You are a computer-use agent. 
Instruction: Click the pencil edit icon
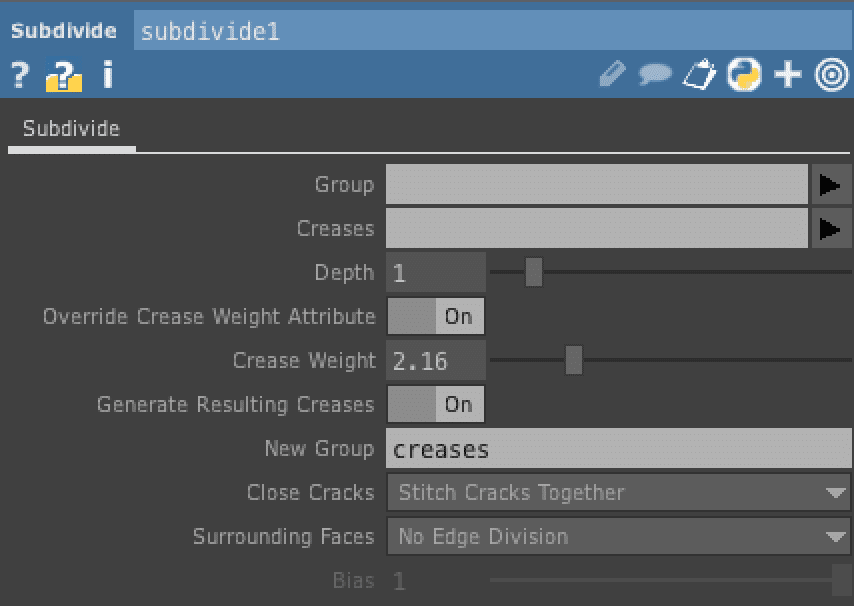click(612, 75)
